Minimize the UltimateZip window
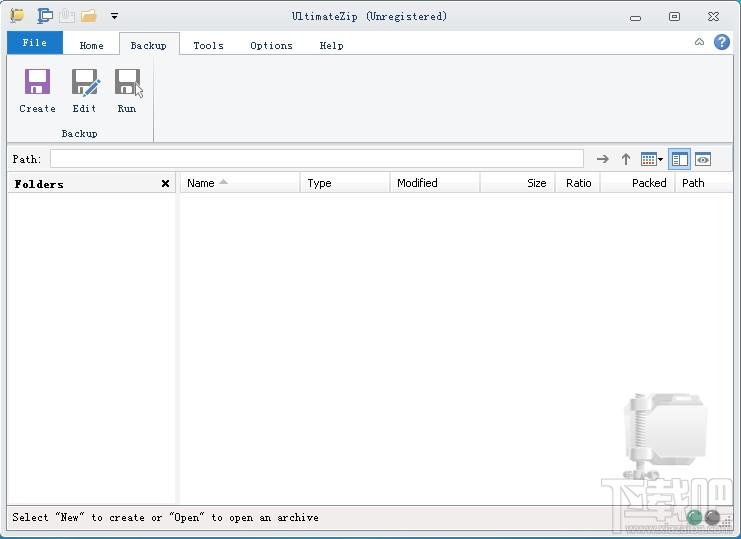 pos(636,17)
